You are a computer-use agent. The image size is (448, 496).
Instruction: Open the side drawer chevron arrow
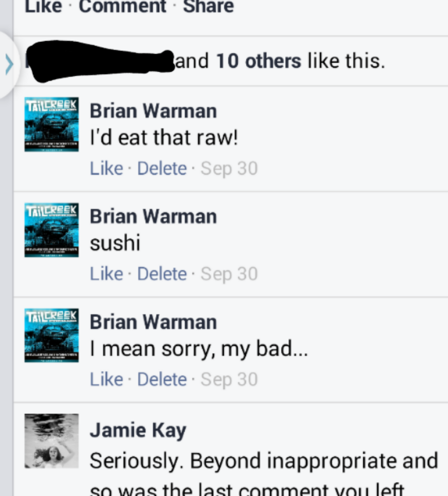pos(9,64)
